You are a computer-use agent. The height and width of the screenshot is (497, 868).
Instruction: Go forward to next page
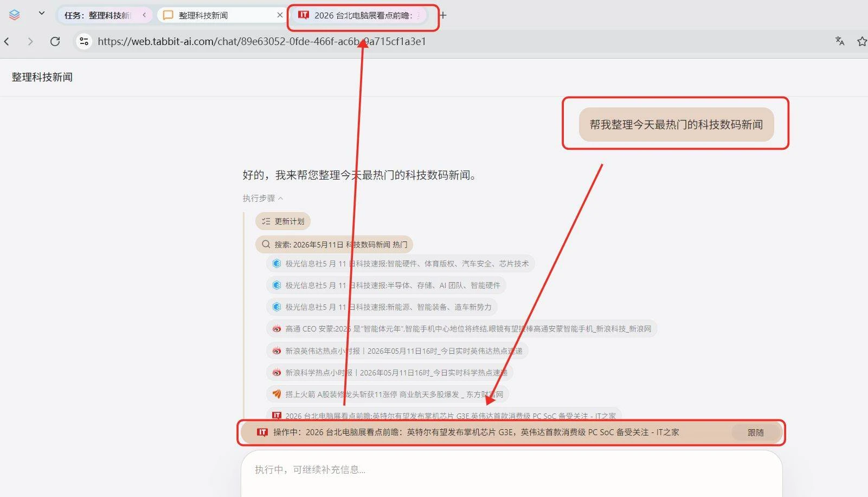30,41
